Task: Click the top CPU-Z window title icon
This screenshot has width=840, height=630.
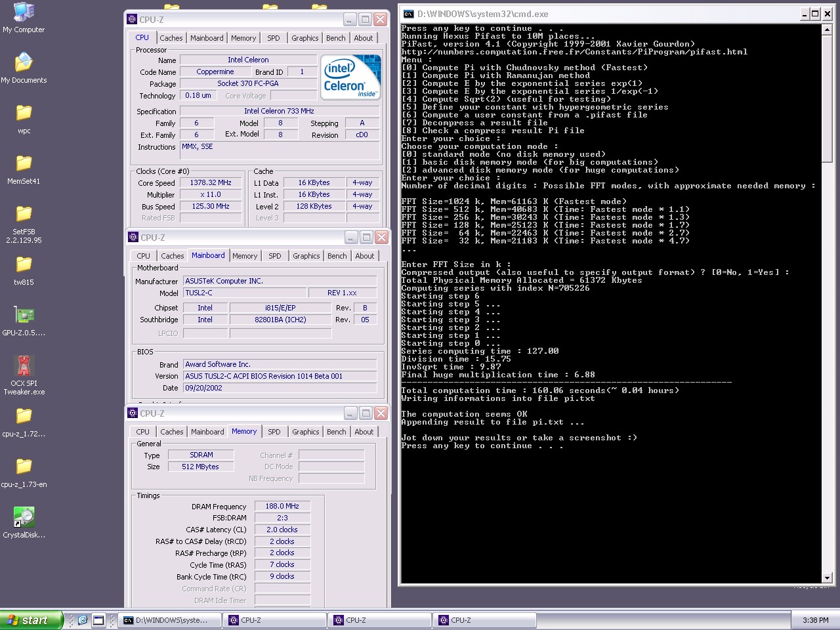Action: (x=133, y=20)
